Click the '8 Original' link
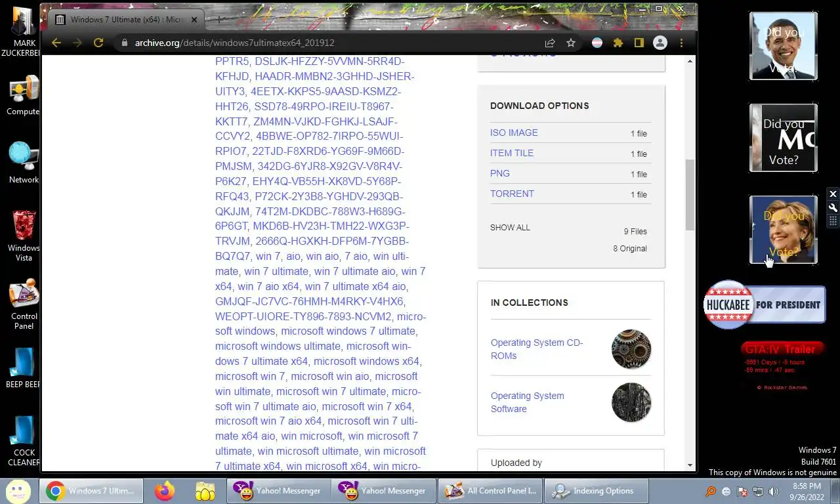Viewport: 840px width, 504px height. tap(630, 249)
